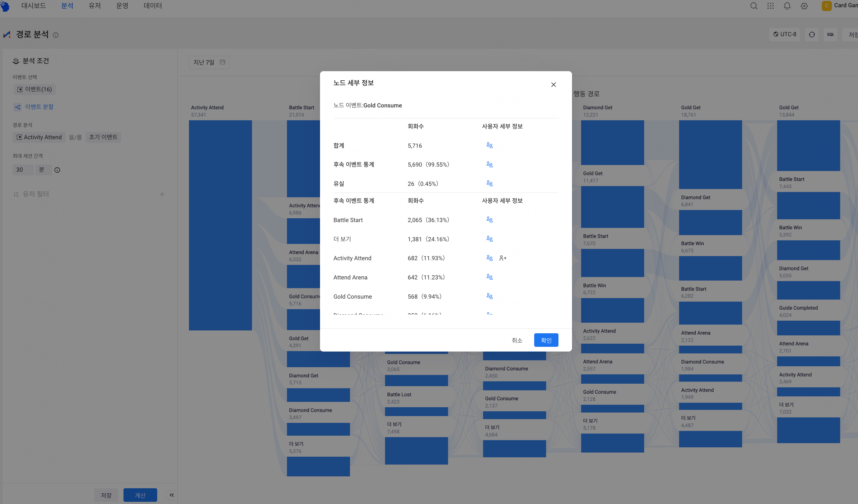Open Card Game project selector
This screenshot has width=858, height=504.
[840, 5]
